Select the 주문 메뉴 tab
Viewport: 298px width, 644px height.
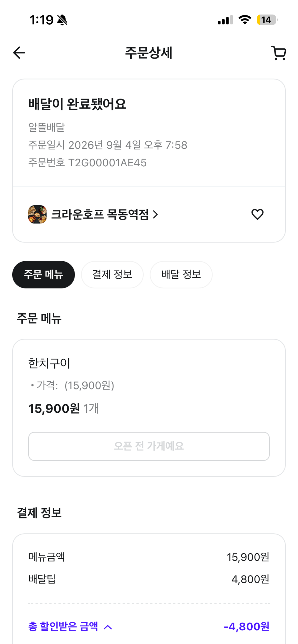pyautogui.click(x=44, y=274)
